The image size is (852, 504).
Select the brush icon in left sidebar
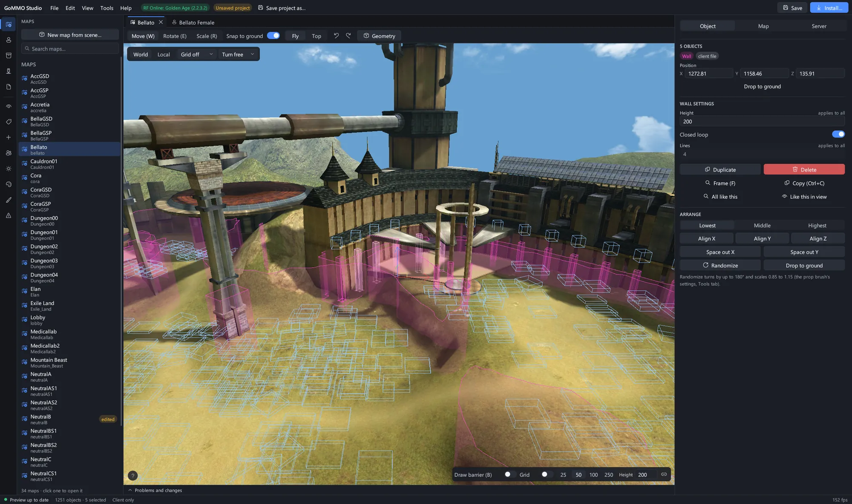click(9, 200)
